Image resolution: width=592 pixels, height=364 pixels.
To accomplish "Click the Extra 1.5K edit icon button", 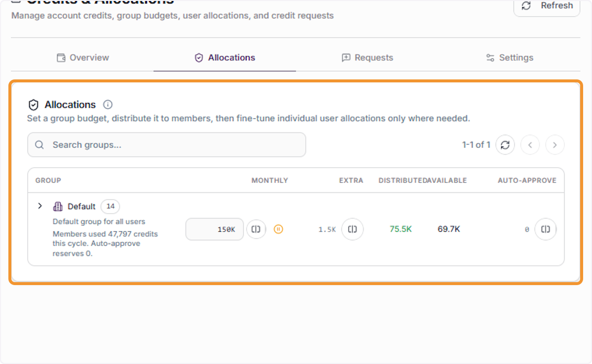I will (352, 229).
